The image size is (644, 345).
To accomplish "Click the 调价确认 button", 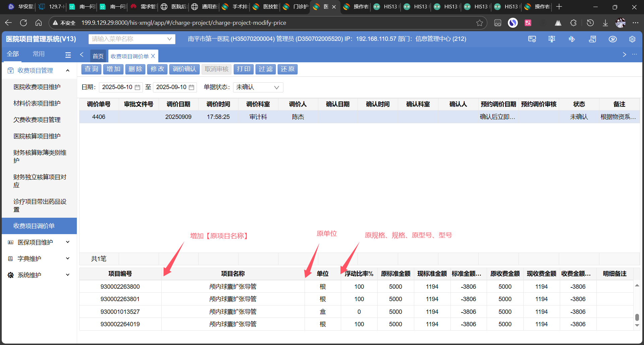I will (184, 69).
